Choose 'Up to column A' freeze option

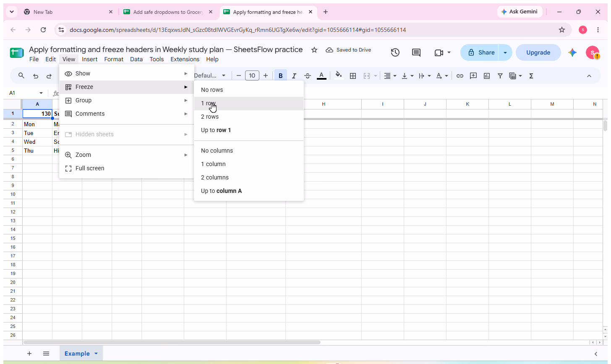[x=249, y=191]
